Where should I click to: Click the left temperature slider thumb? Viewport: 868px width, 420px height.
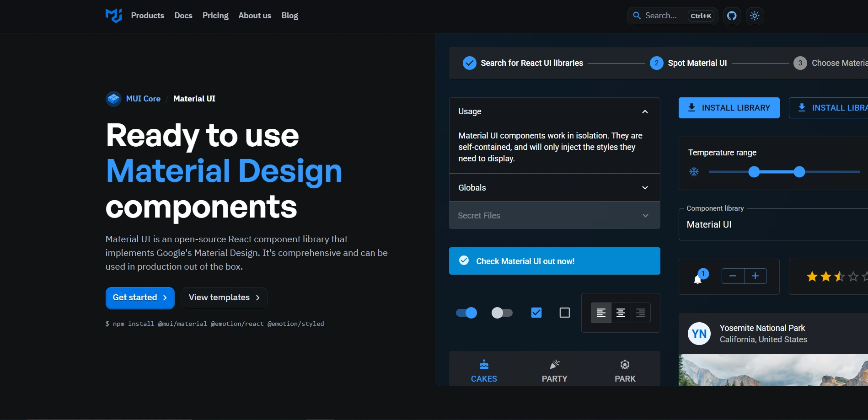(x=754, y=172)
